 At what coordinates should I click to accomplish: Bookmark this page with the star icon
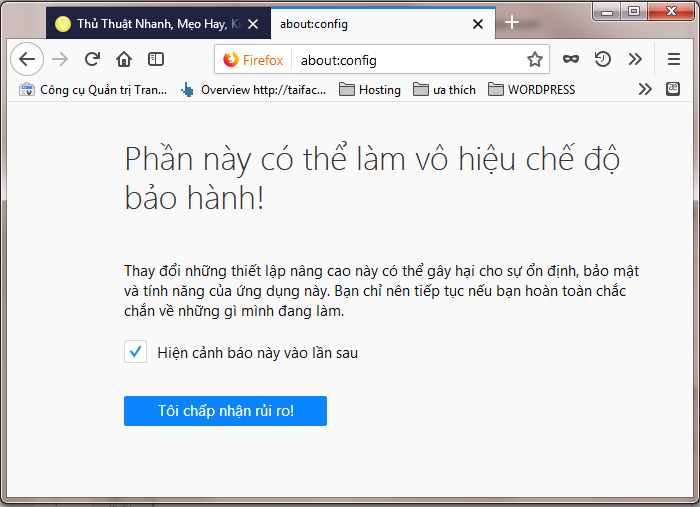(534, 59)
